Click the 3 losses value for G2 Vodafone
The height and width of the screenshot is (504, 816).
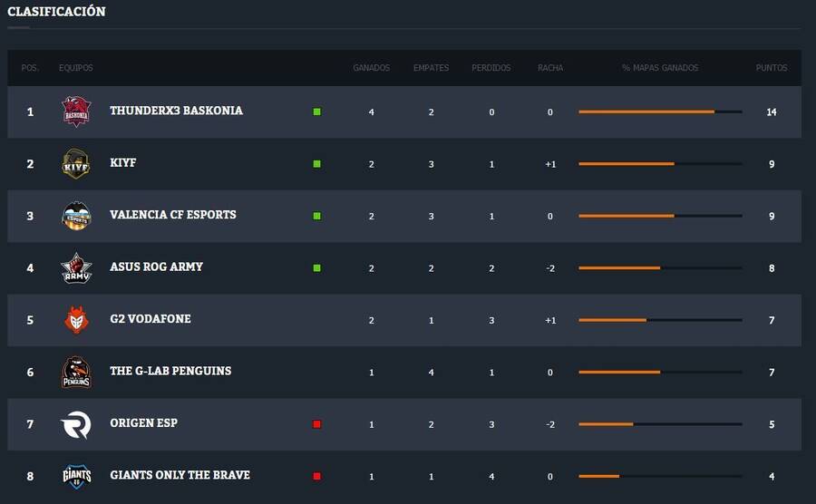[x=491, y=320]
